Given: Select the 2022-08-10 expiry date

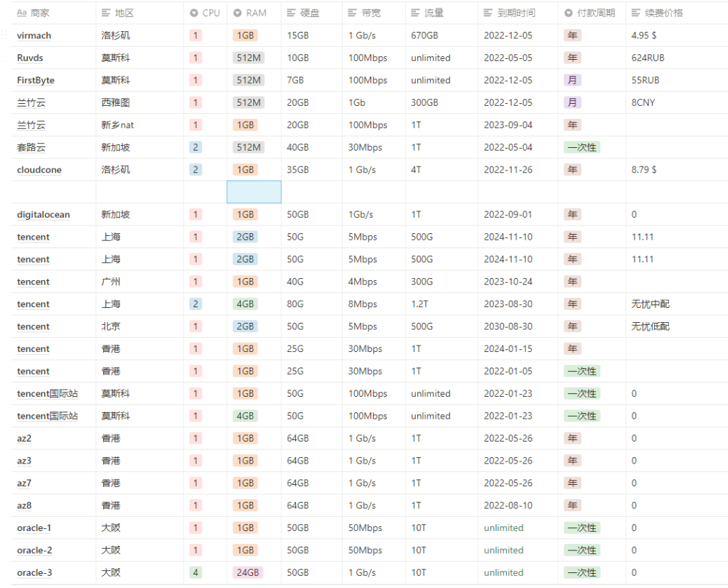Looking at the screenshot, I should (x=518, y=506).
